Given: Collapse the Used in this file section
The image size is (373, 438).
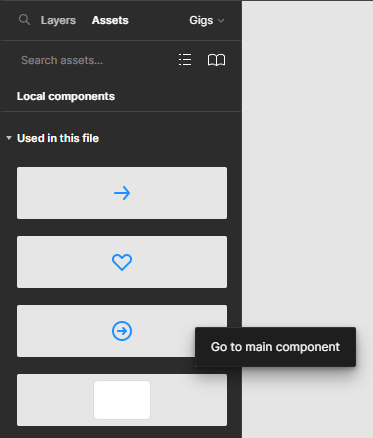Looking at the screenshot, I should click(x=9, y=138).
